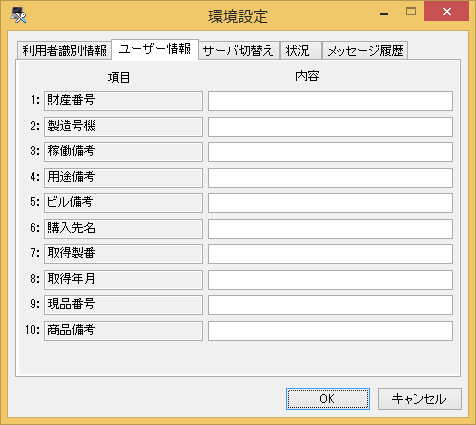The width and height of the screenshot is (476, 425).
Task: Click the content field for 財産番号
Action: [330, 101]
